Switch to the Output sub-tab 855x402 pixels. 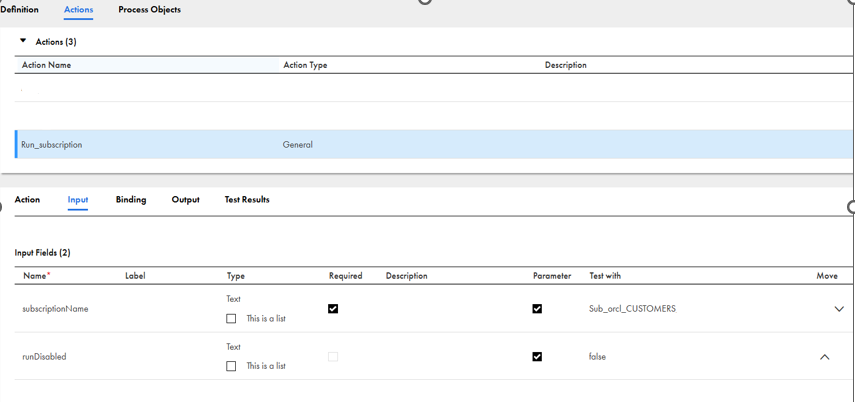click(x=185, y=200)
